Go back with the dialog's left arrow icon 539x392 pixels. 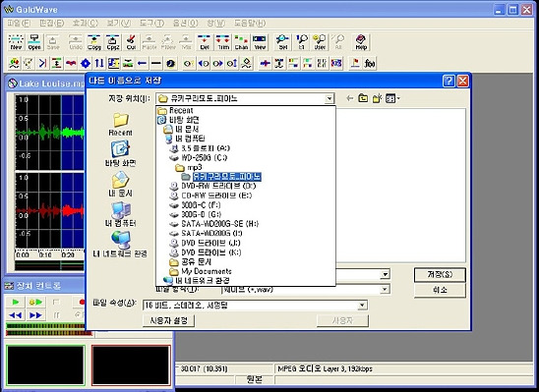click(349, 98)
